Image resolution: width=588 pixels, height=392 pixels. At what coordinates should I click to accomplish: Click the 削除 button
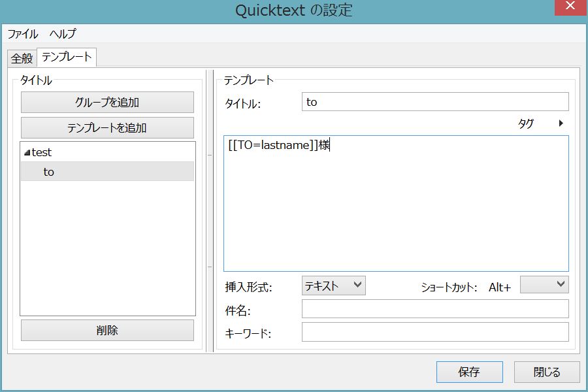[x=107, y=330]
